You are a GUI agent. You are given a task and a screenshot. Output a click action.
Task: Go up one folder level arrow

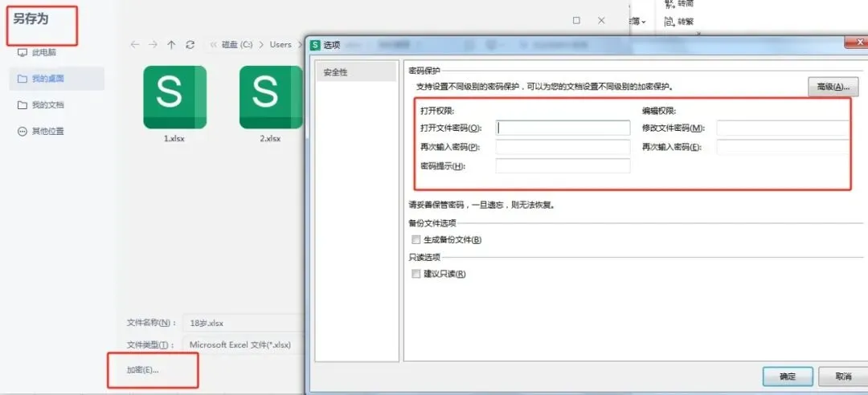[172, 45]
